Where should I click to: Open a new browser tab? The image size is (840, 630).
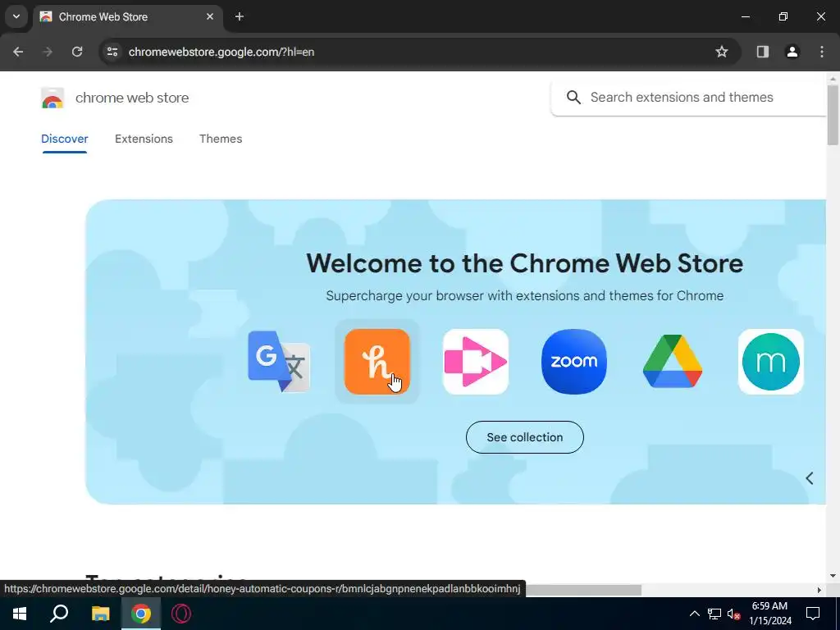coord(240,16)
